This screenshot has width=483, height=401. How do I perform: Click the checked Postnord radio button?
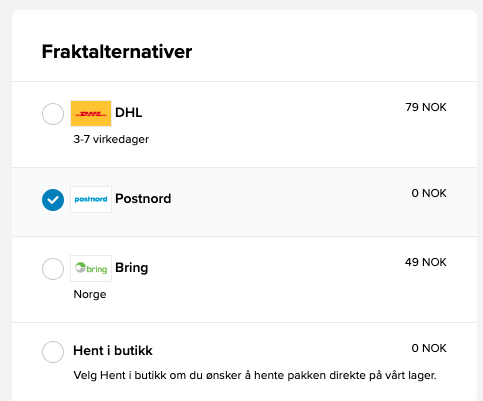(x=53, y=200)
